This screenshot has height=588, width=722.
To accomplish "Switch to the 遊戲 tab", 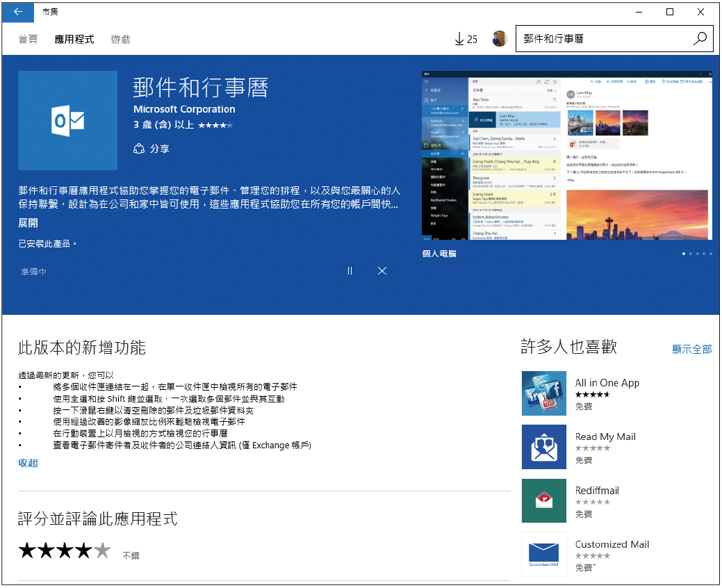I will pyautogui.click(x=121, y=39).
